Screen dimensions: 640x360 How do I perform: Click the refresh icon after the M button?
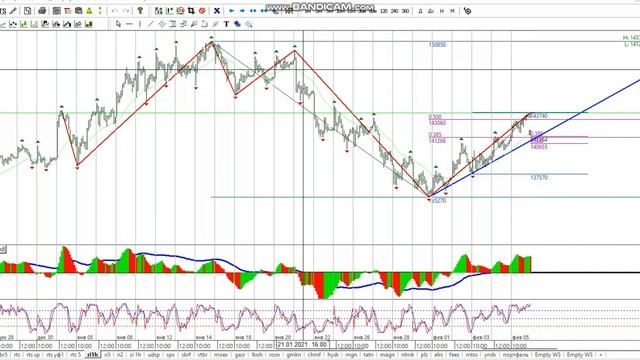467,11
